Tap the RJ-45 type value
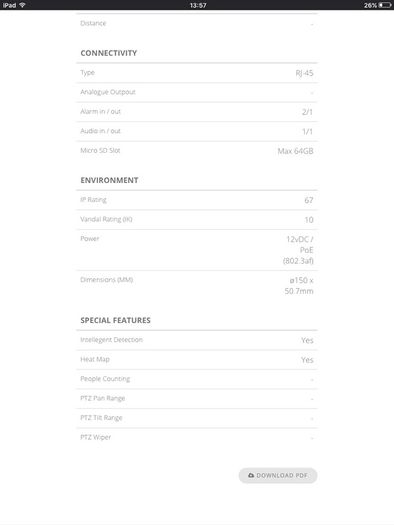Screen dimensions: 394x525 tap(304, 73)
